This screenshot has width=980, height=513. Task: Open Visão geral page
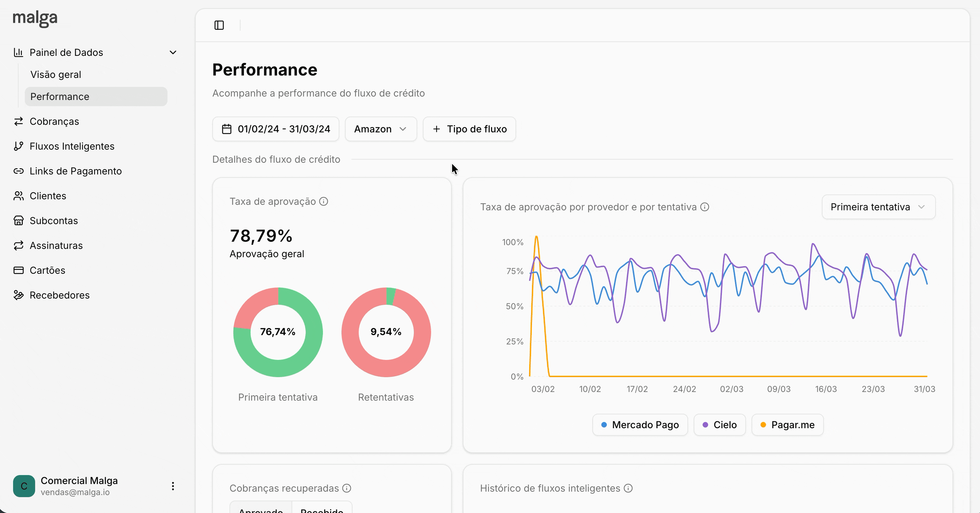tap(55, 74)
